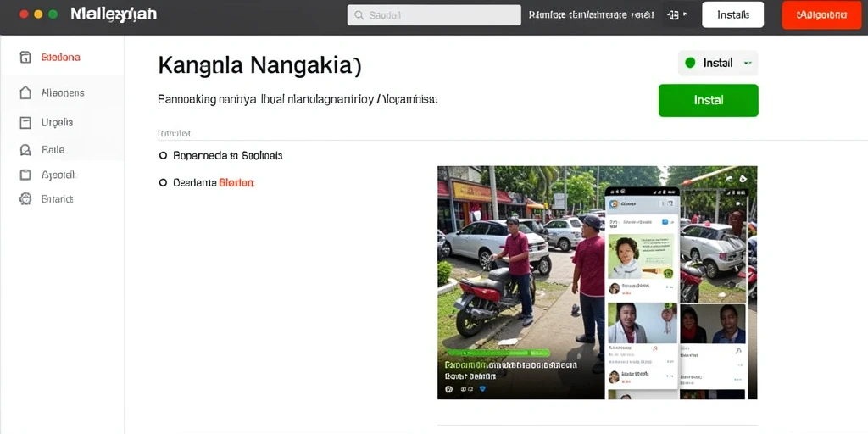Click the toolbar icon left of Installs
The width and height of the screenshot is (868, 434).
(673, 15)
